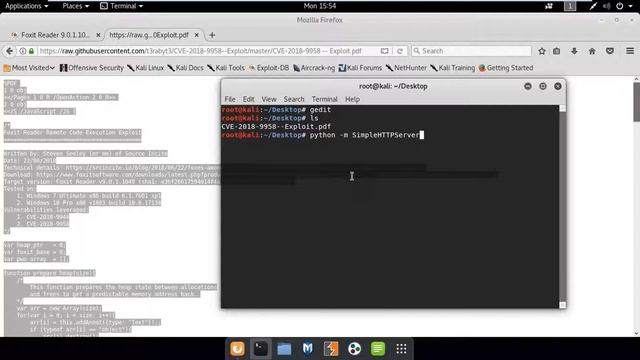Viewport: 640px width, 360px height.
Task: Click the pen-like icon in top bar
Action: pos(593,6)
